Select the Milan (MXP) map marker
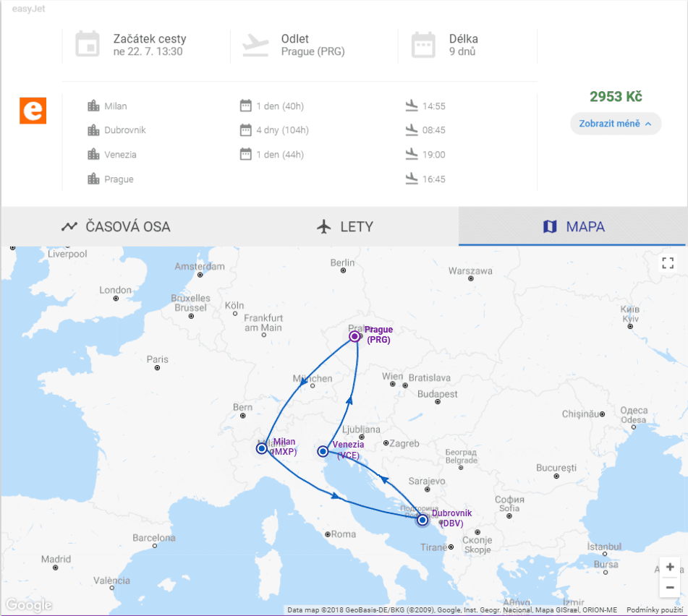688x616 pixels. click(261, 448)
